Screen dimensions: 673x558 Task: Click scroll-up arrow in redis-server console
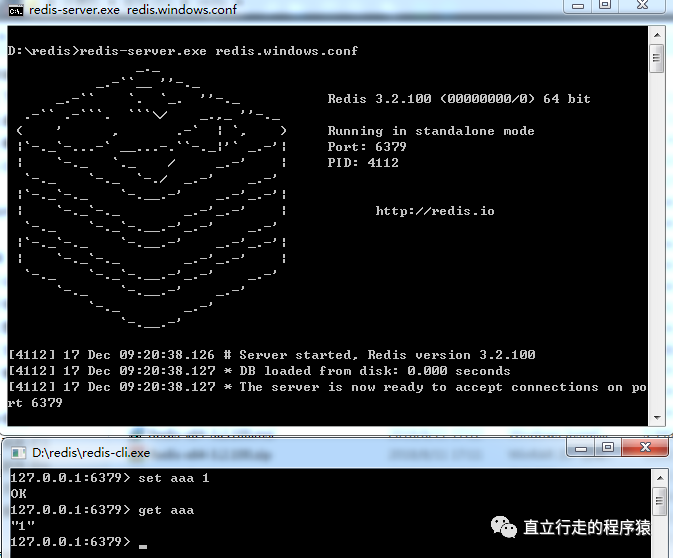(x=657, y=35)
